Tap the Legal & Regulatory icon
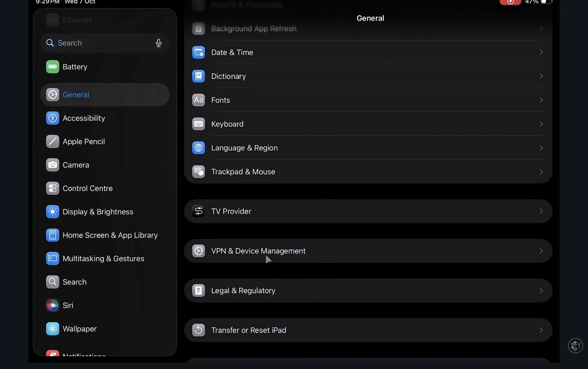This screenshot has width=588, height=369. click(x=198, y=290)
